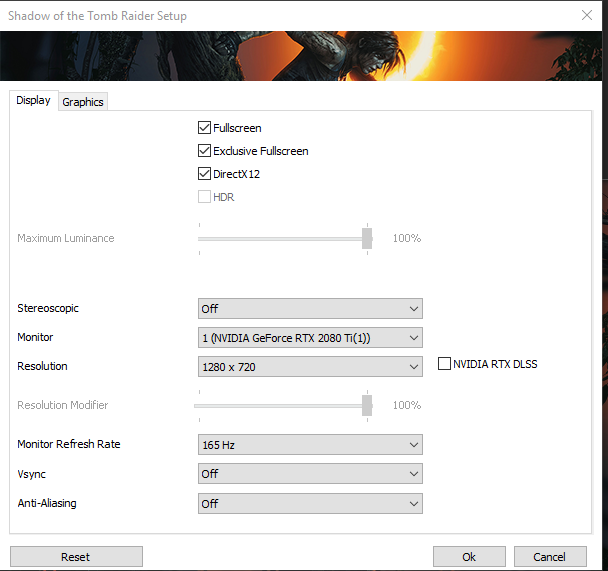Click the Shadow of the Tomb Raider Setup title
Screen dimensions: 608x571
click(x=97, y=16)
